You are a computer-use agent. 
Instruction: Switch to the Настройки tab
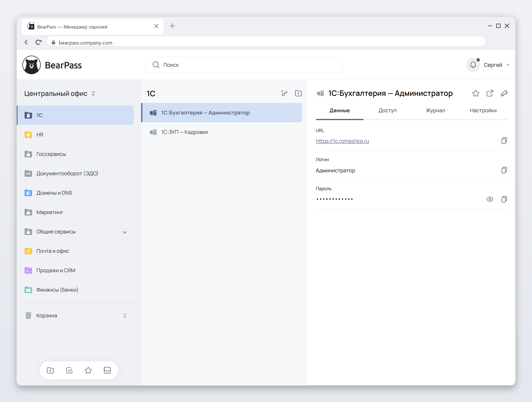coord(483,111)
